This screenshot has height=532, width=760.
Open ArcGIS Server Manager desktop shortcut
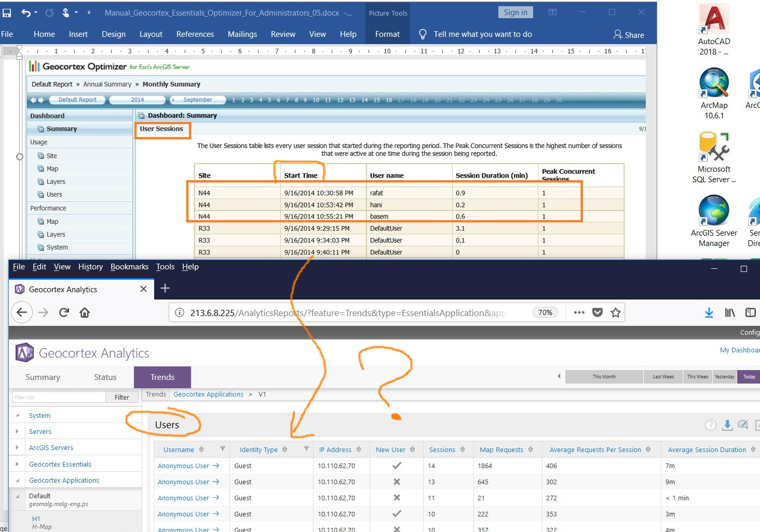(x=714, y=222)
